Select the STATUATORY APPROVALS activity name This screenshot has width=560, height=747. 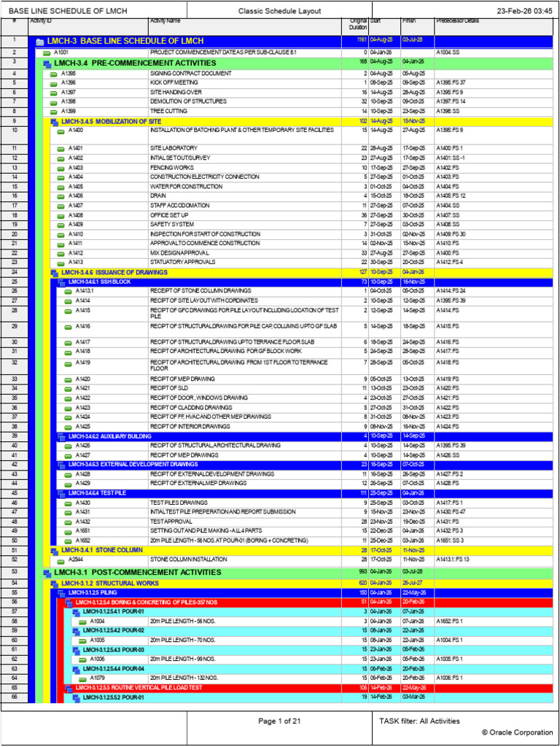click(x=182, y=263)
